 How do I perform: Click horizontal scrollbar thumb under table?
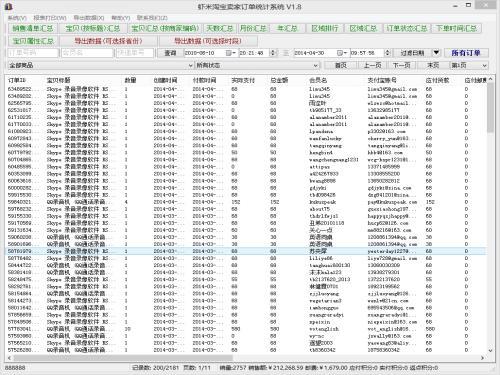pos(123,358)
